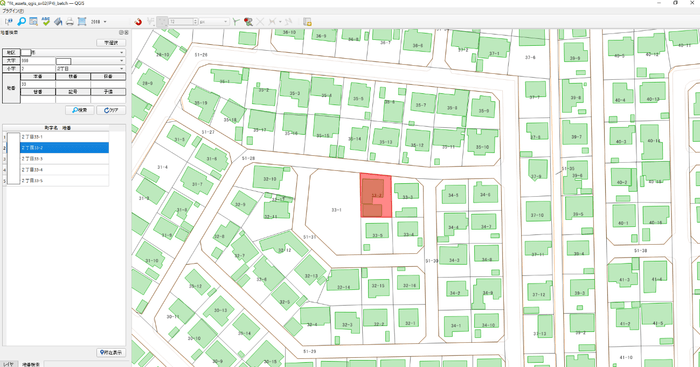Click the greyed-out self-snapping icon

click(x=288, y=21)
